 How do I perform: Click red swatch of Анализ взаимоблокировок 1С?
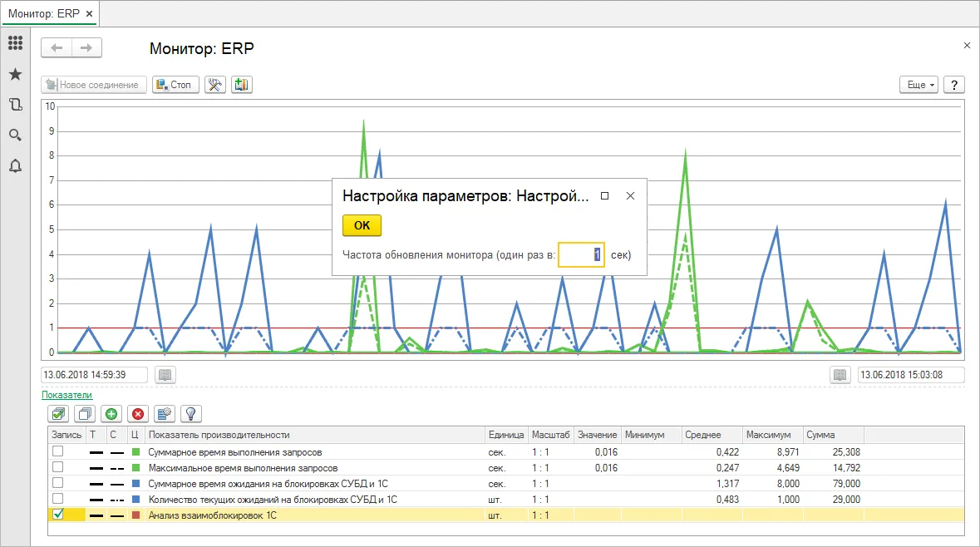click(x=135, y=515)
